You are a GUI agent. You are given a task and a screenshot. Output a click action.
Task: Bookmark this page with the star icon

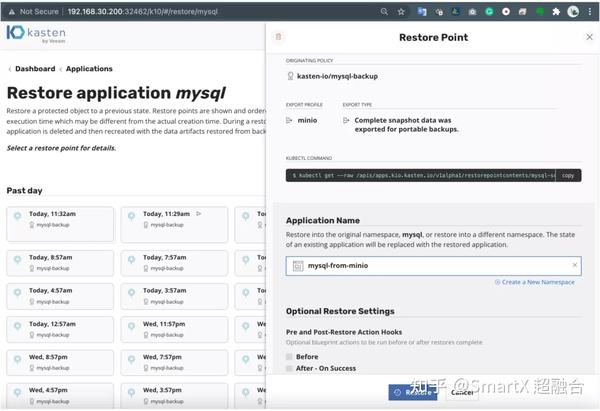400,11
